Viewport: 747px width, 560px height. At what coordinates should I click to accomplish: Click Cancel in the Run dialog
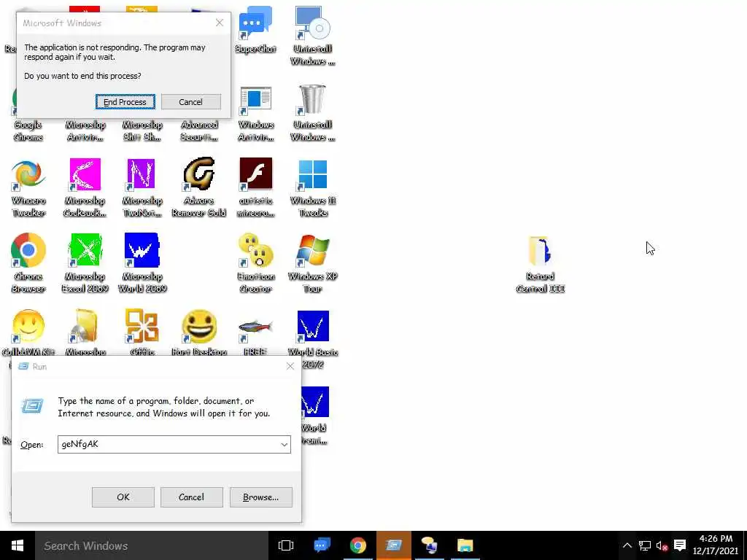click(191, 497)
